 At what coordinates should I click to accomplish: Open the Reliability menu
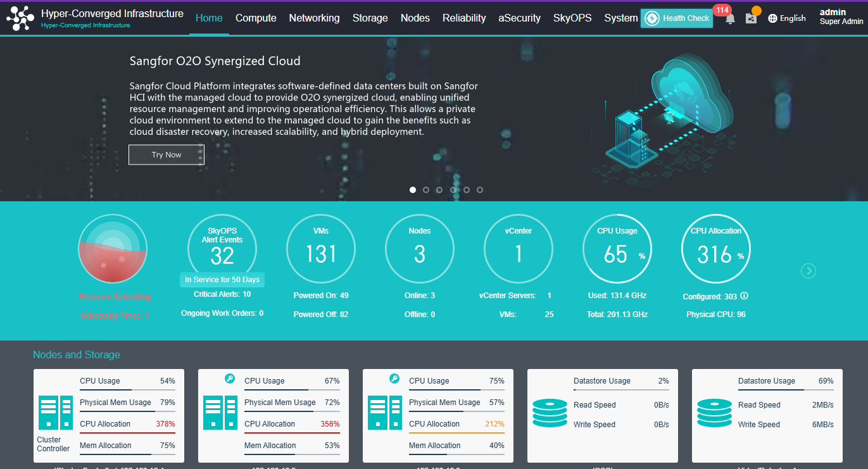tap(464, 18)
